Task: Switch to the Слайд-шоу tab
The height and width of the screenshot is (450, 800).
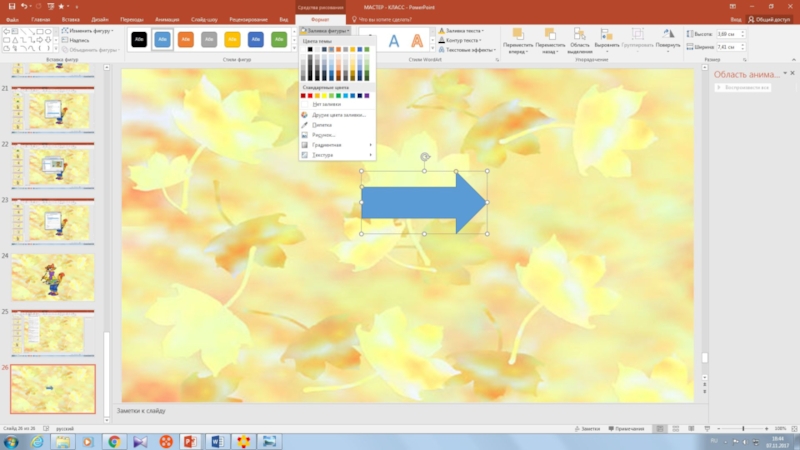Action: (204, 19)
